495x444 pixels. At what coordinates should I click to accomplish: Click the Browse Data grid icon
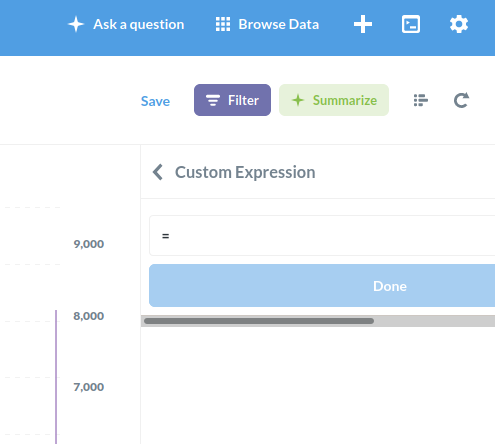pos(223,24)
